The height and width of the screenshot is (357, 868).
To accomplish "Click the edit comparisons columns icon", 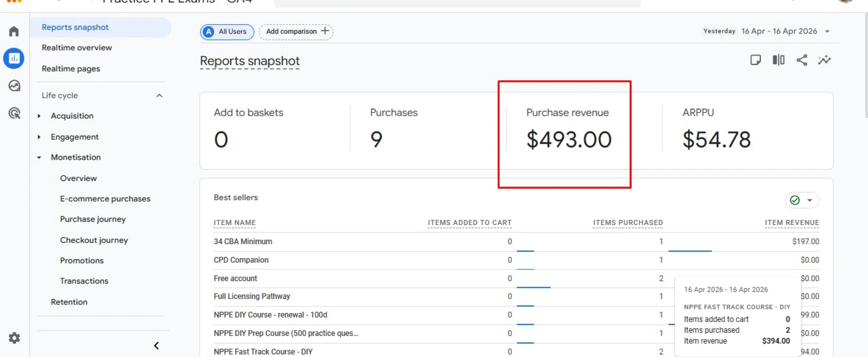I will click(x=778, y=60).
